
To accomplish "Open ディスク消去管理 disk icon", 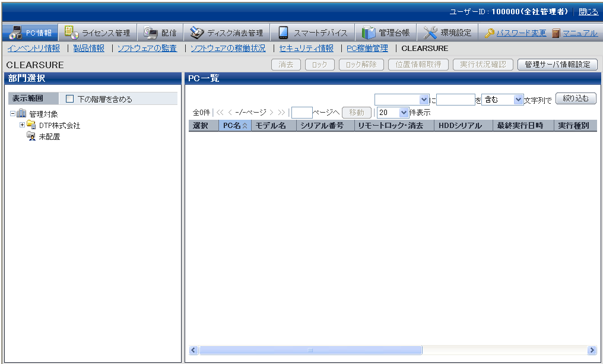I will click(197, 33).
